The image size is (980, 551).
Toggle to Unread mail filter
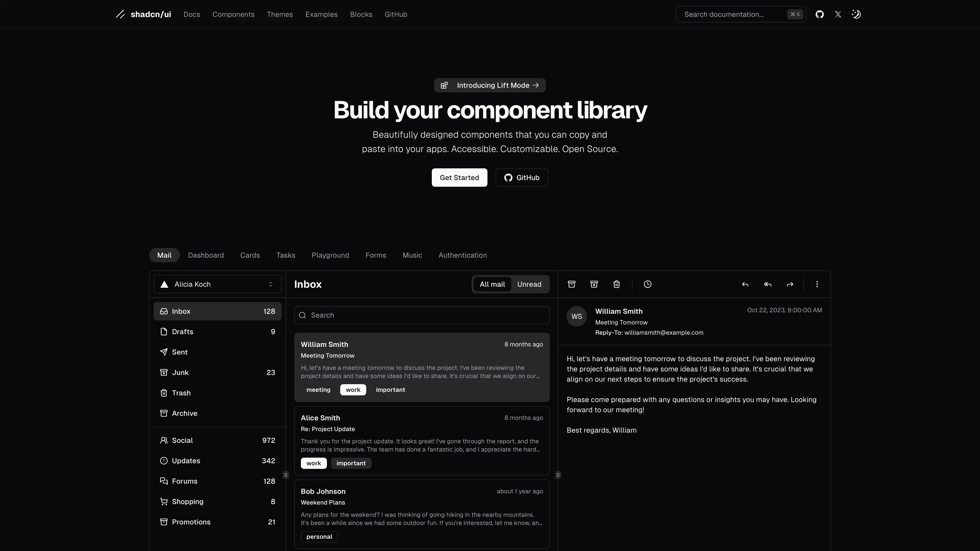529,284
